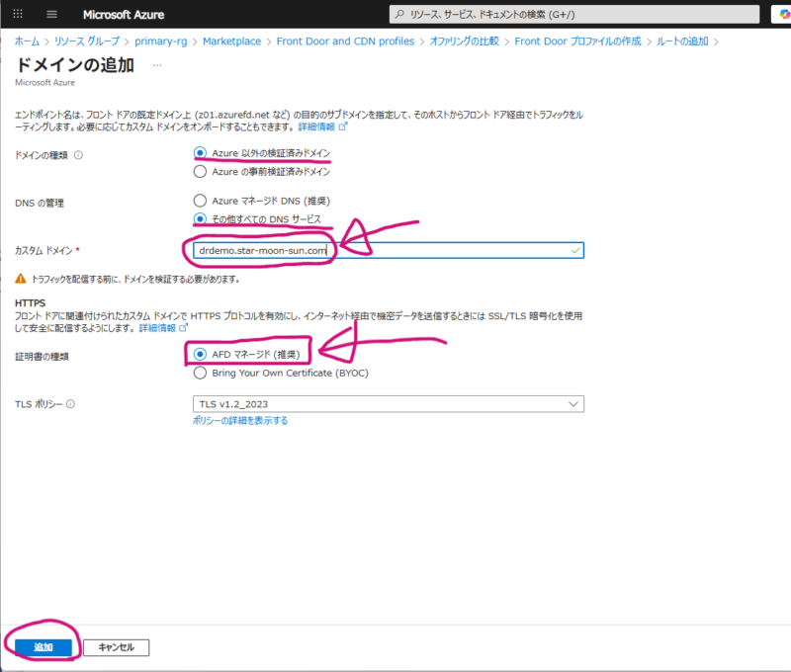Click the カスタム ドメイン input field

389,251
